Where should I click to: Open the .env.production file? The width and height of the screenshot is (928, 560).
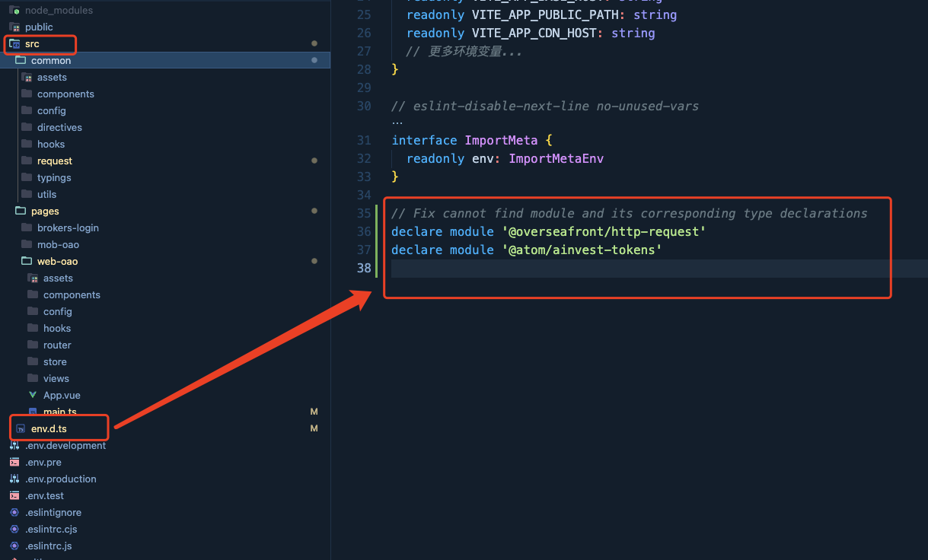pos(61,479)
